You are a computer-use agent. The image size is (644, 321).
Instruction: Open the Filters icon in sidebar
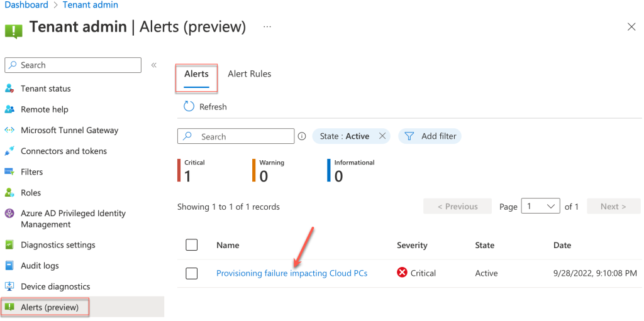[x=9, y=171]
